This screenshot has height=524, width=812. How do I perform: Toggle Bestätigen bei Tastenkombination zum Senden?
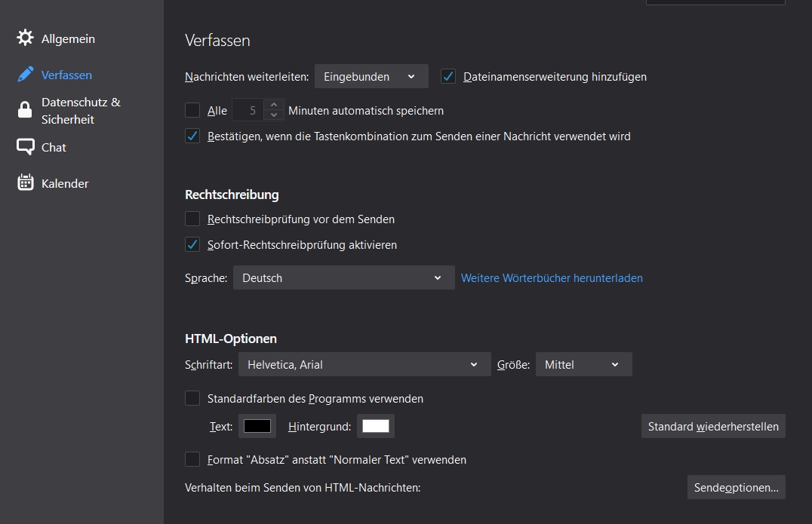coord(192,136)
